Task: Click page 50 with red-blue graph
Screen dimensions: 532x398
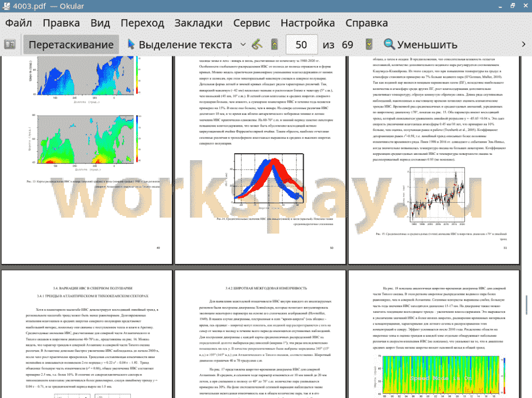Action: 260,160
